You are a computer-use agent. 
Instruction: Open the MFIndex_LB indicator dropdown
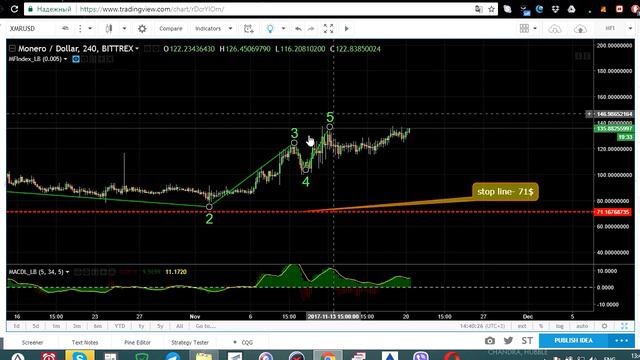[x=65, y=59]
